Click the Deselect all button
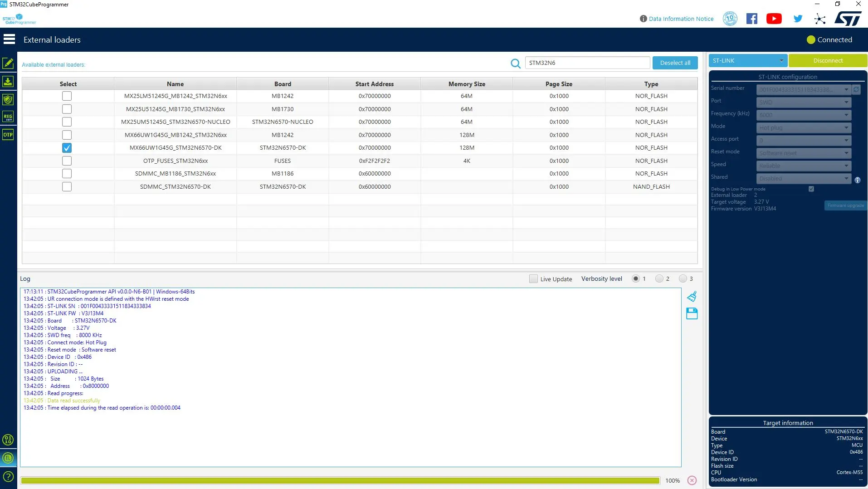 click(675, 63)
